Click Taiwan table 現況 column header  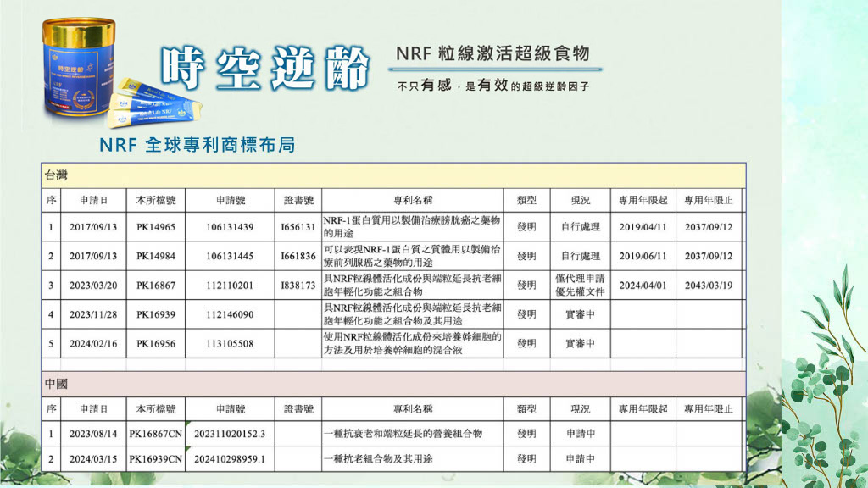[x=580, y=200]
